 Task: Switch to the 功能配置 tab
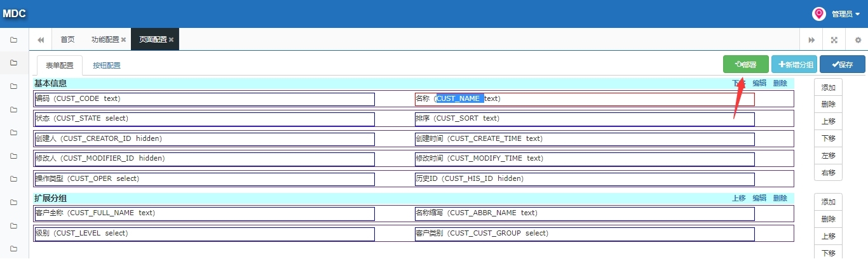point(105,39)
